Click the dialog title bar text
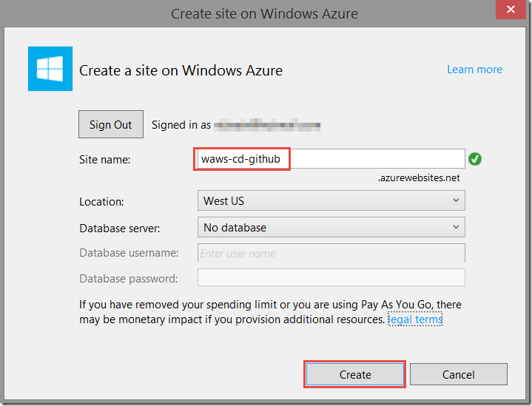This screenshot has width=532, height=406. click(264, 14)
